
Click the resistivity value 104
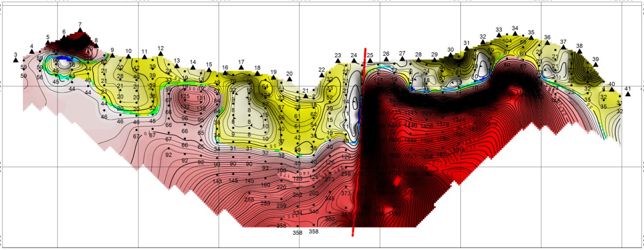[x=507, y=41]
